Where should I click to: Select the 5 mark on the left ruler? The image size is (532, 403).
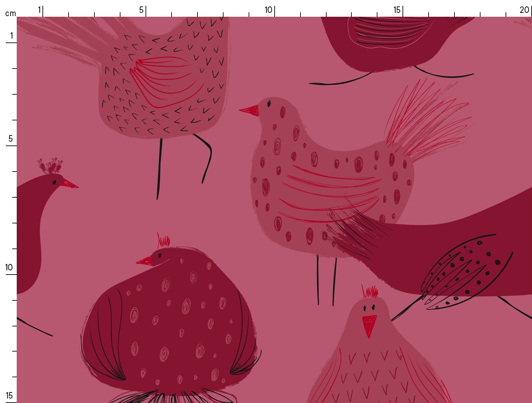click(10, 138)
